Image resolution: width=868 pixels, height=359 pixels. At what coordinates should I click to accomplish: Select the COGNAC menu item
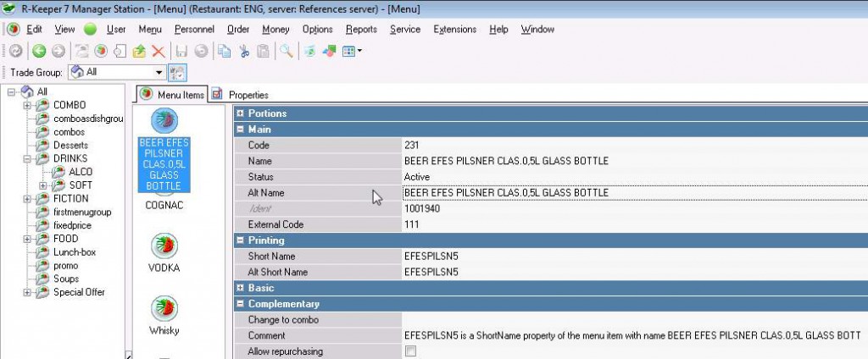coord(164,205)
